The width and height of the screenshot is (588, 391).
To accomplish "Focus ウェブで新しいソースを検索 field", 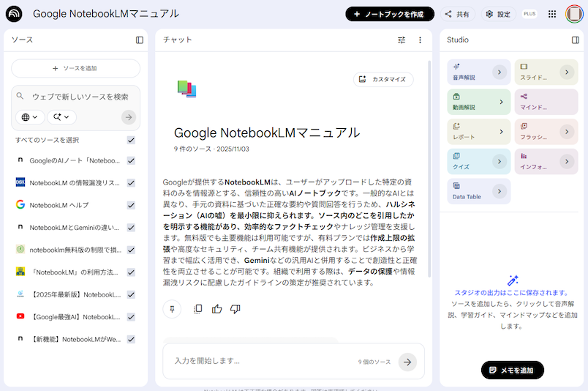I will pos(80,97).
